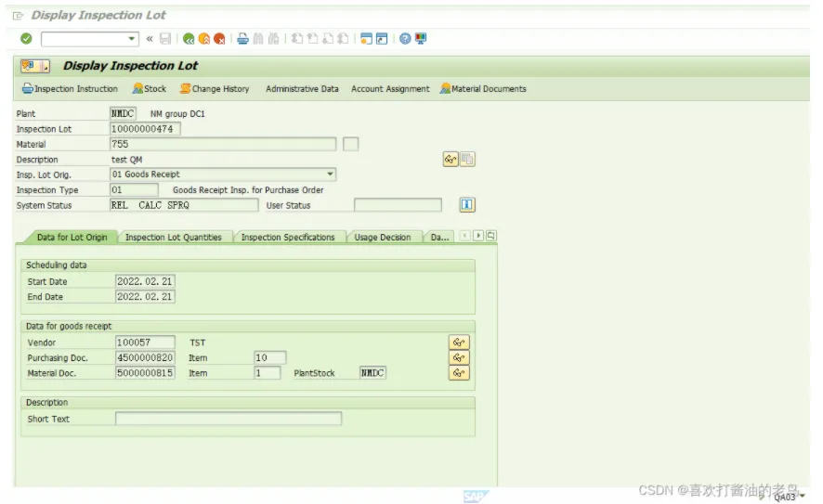Click the green Enter checkmark icon

[x=26, y=38]
